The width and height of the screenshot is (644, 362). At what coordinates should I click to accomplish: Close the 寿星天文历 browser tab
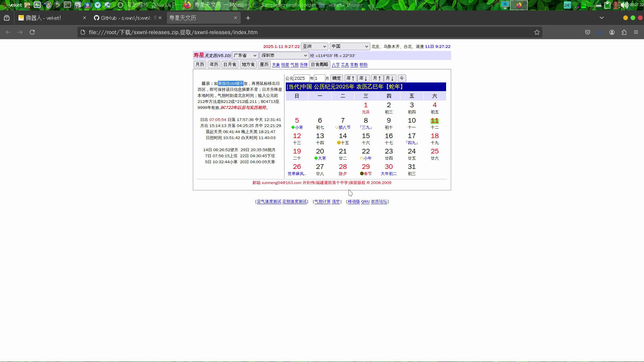click(235, 18)
